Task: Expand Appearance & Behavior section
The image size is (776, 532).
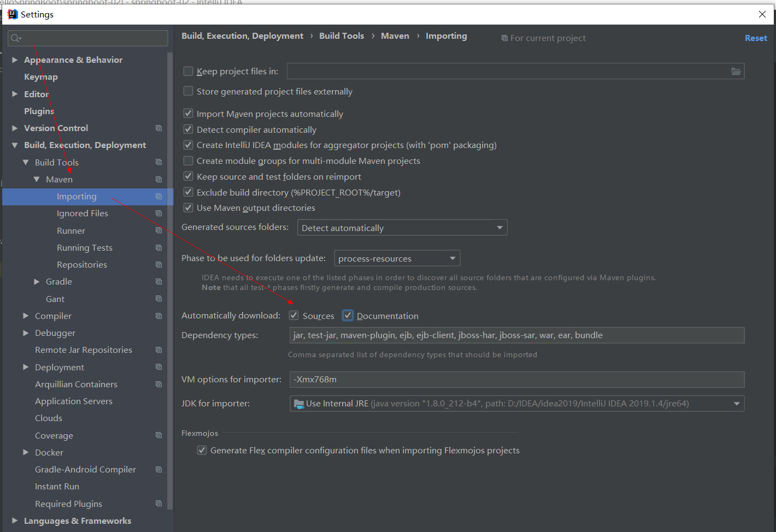Action: coord(15,60)
